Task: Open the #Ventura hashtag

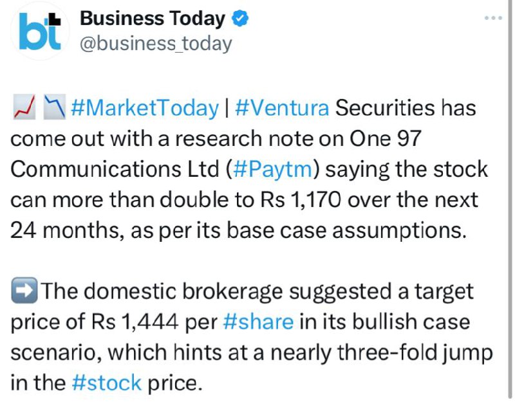Action: (282, 107)
